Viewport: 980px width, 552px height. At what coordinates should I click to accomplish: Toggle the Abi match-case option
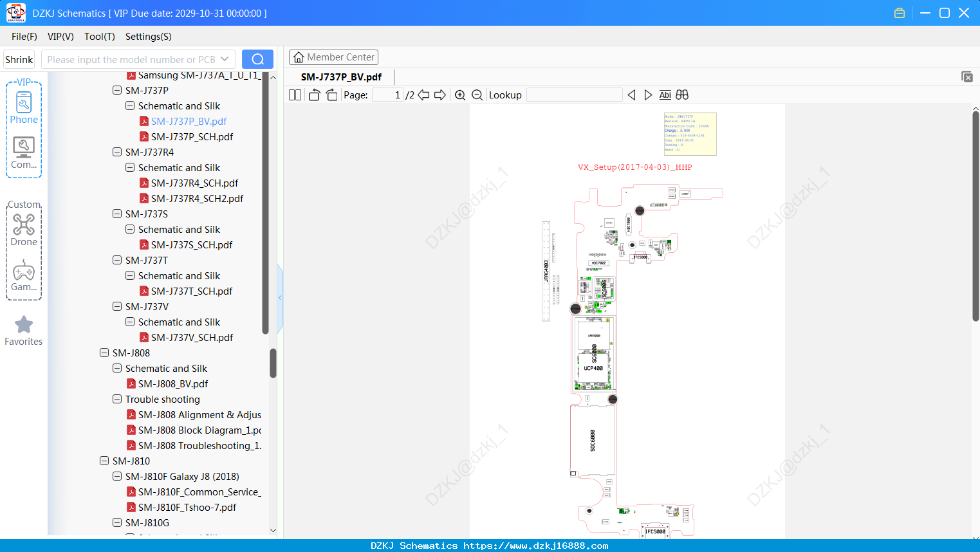665,95
